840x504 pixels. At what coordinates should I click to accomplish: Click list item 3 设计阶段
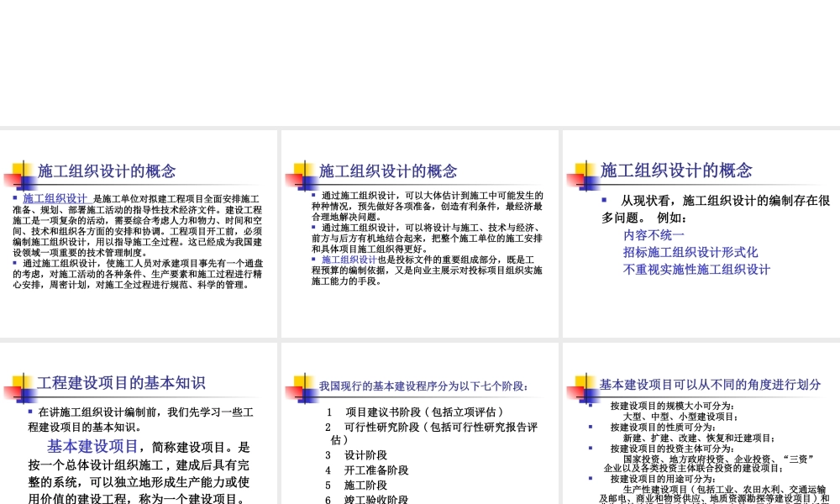click(x=355, y=454)
